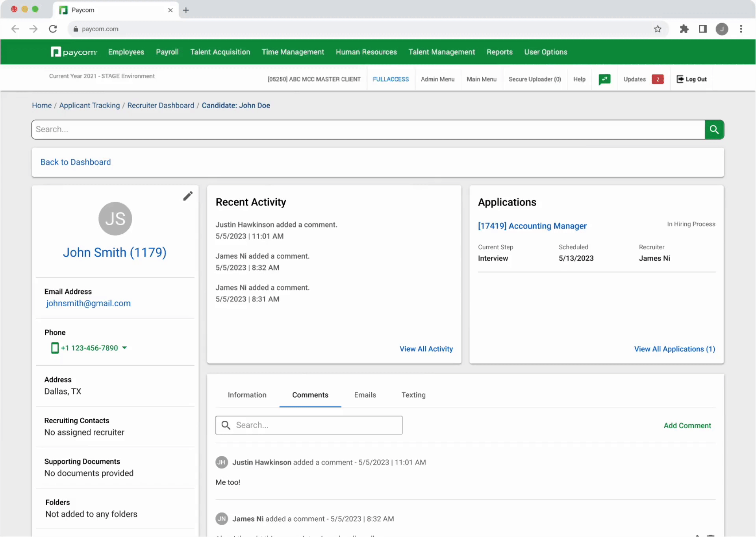The height and width of the screenshot is (537, 756).
Task: Click the pencil edit icon on candidate card
Action: 188,196
